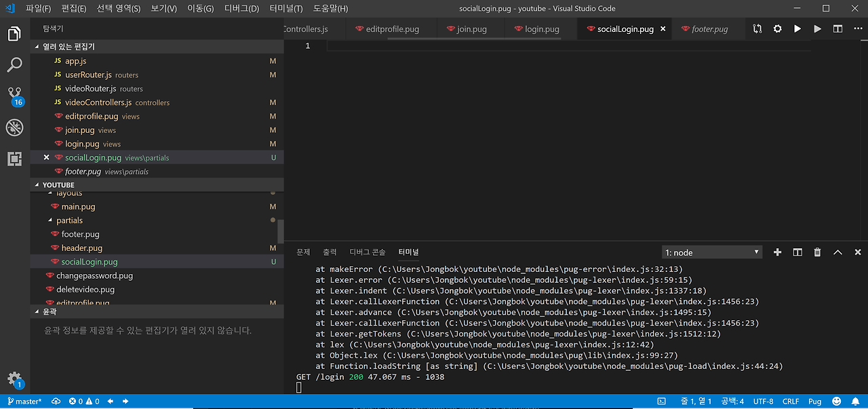Viewport: 868px width, 409px height.
Task: Change language mode Pug in status bar
Action: tap(814, 402)
